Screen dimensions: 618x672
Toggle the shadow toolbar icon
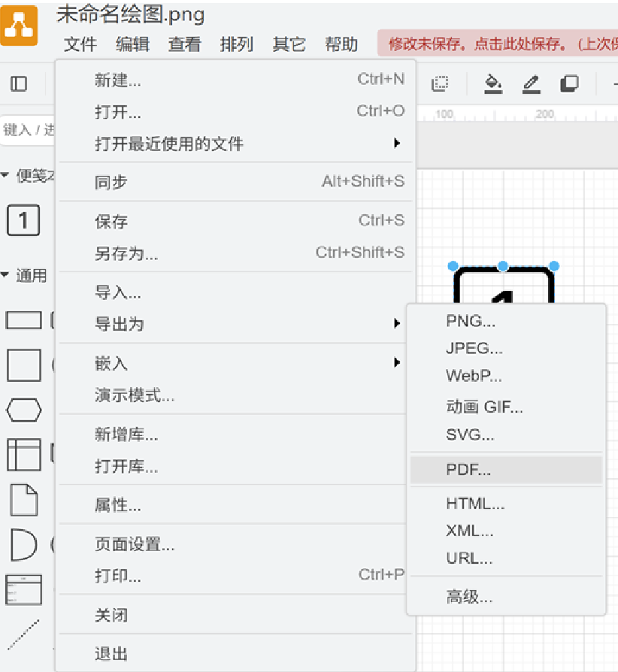point(570,83)
